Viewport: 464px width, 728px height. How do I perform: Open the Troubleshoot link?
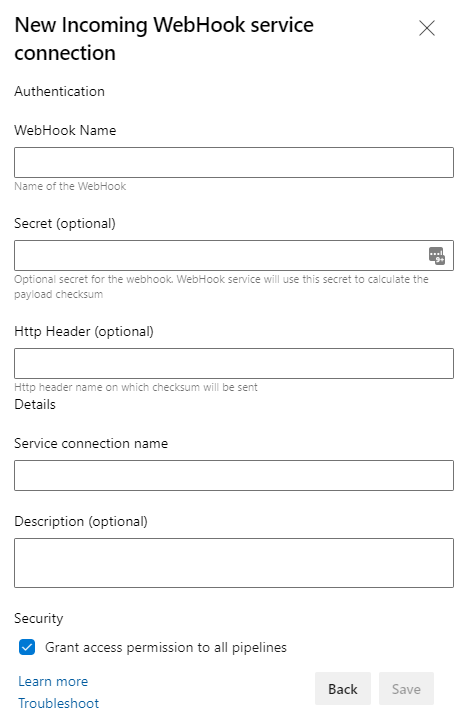tap(59, 703)
